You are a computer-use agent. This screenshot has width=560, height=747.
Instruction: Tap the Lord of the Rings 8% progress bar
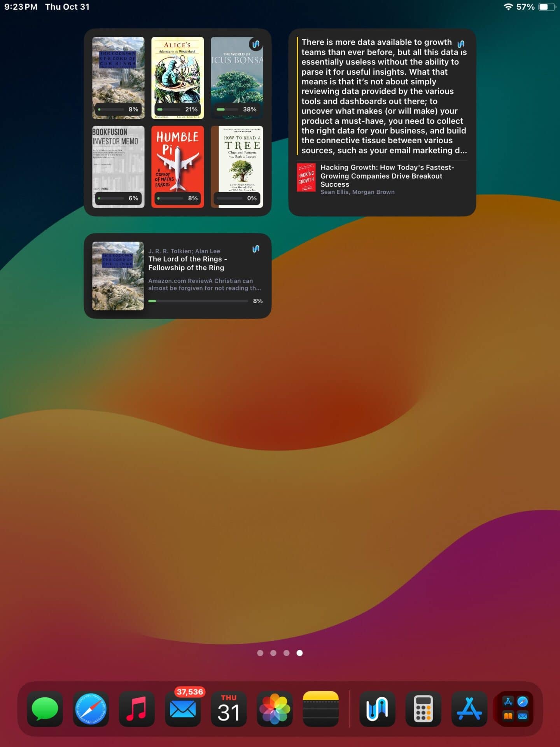tap(198, 301)
